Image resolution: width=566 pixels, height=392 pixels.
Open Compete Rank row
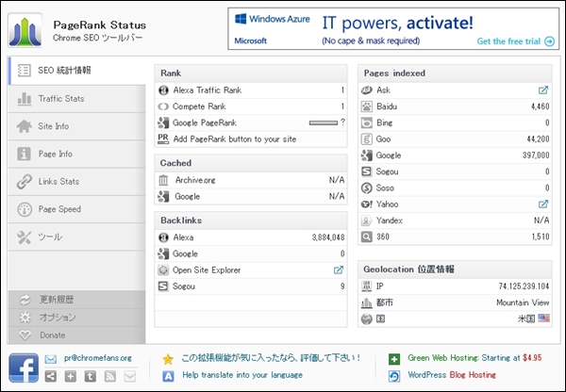tap(251, 106)
